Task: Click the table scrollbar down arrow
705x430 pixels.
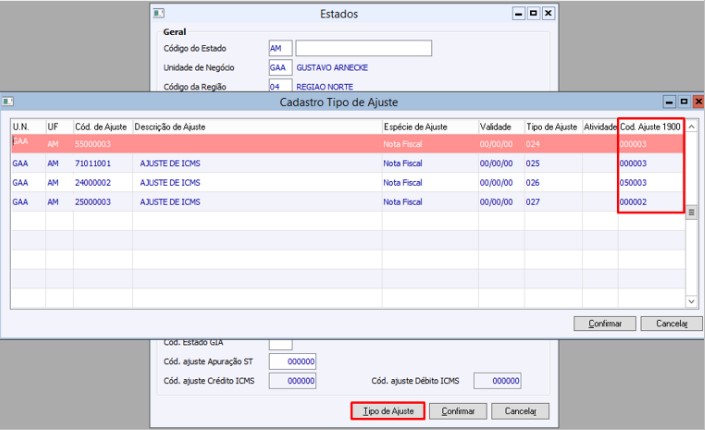Action: pyautogui.click(x=692, y=302)
